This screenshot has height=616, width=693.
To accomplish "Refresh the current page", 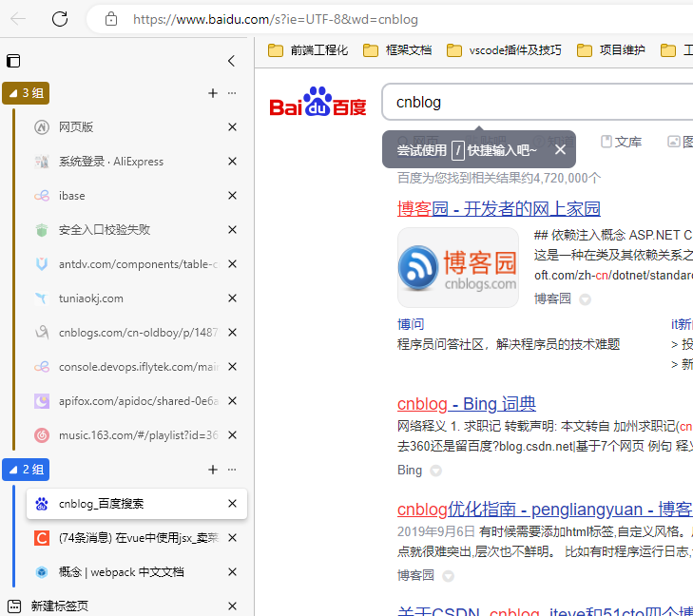I will [x=60, y=19].
